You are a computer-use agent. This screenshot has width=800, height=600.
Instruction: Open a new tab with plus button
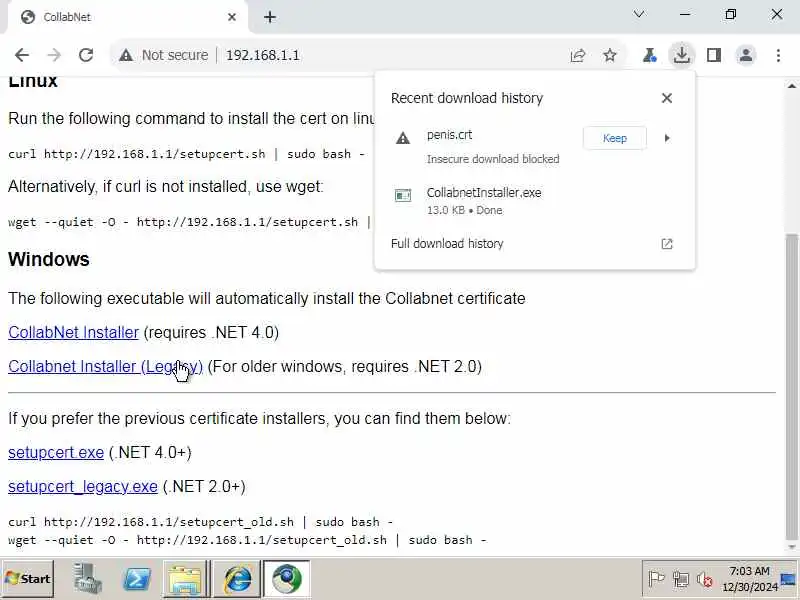coord(270,17)
